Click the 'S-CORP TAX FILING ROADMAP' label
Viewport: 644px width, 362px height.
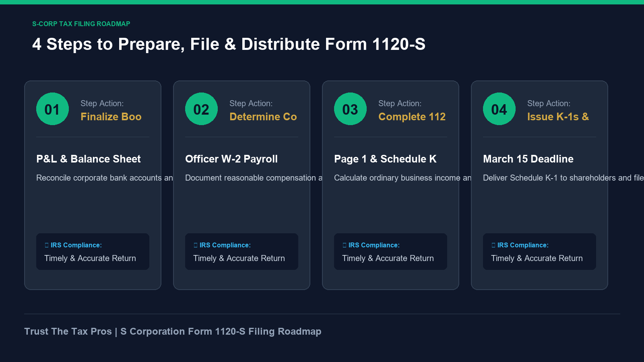(x=81, y=24)
